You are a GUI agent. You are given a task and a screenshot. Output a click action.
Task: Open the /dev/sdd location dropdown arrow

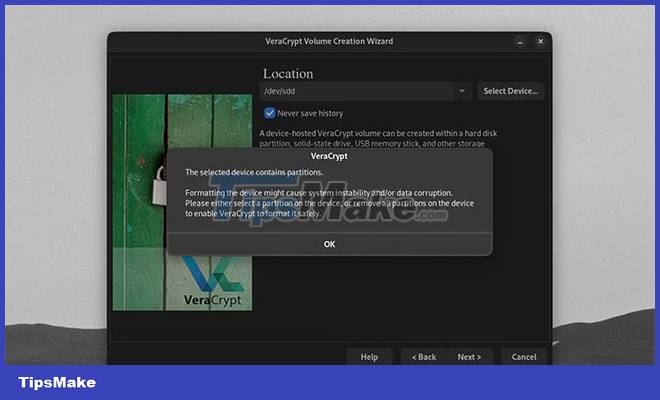tap(462, 91)
